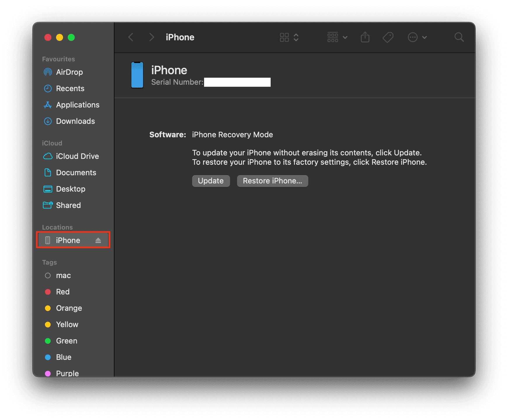Click the Locations section header
Screen dimensions: 508x420
point(57,227)
